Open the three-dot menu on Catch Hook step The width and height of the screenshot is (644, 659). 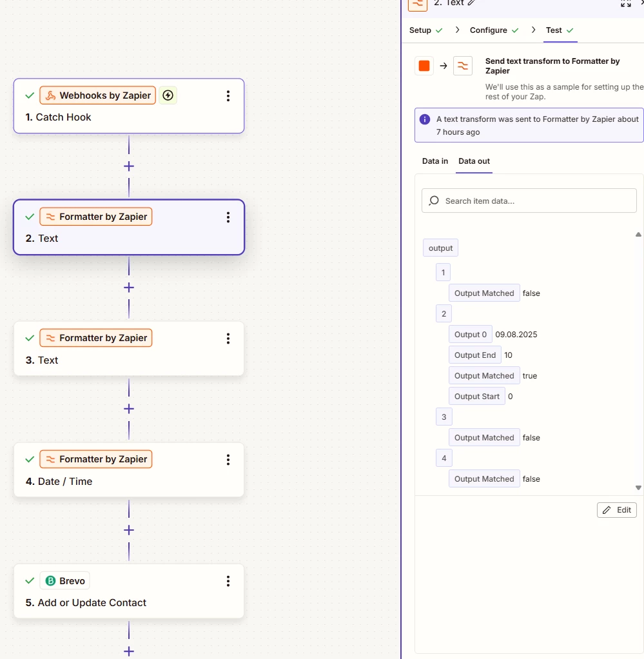coord(228,96)
